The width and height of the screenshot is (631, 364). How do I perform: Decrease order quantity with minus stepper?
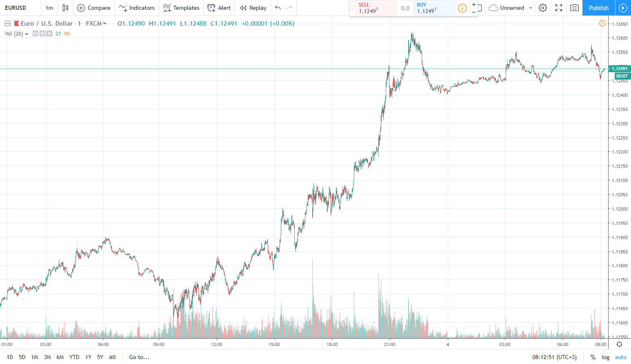pyautogui.click(x=473, y=12)
